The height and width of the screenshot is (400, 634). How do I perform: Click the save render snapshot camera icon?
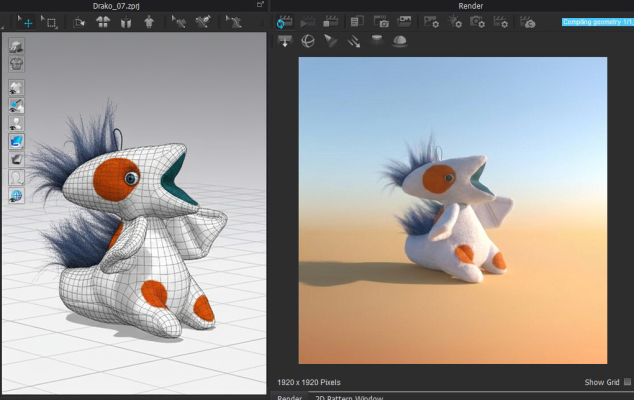381,22
